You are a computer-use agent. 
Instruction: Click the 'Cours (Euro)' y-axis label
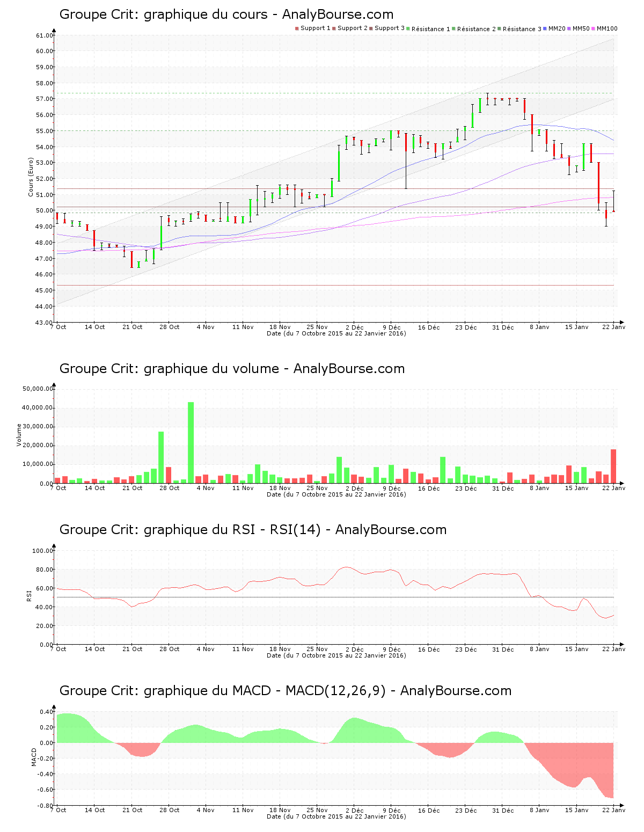coord(31,177)
